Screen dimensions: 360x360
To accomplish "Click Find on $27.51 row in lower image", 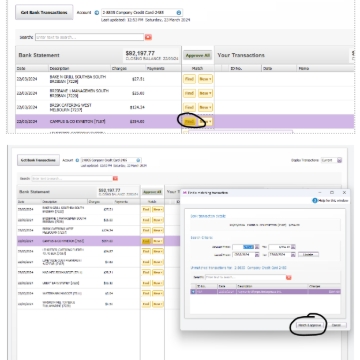I will point(146,209).
